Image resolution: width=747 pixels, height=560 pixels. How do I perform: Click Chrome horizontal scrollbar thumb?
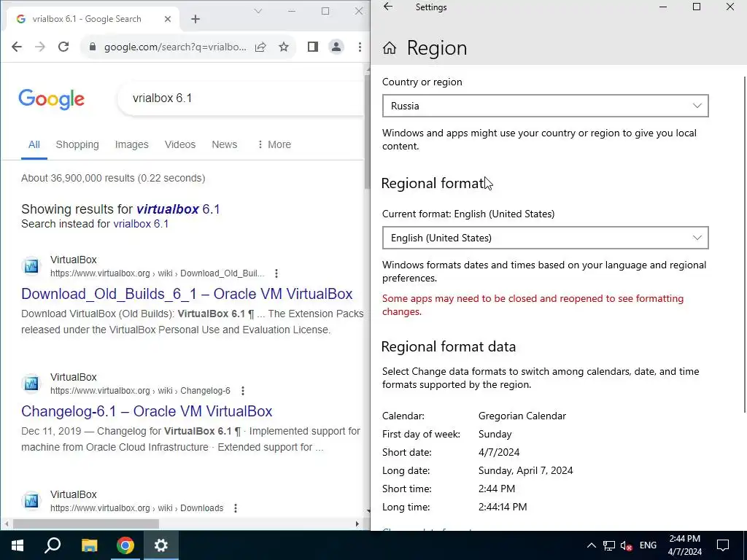[86, 524]
